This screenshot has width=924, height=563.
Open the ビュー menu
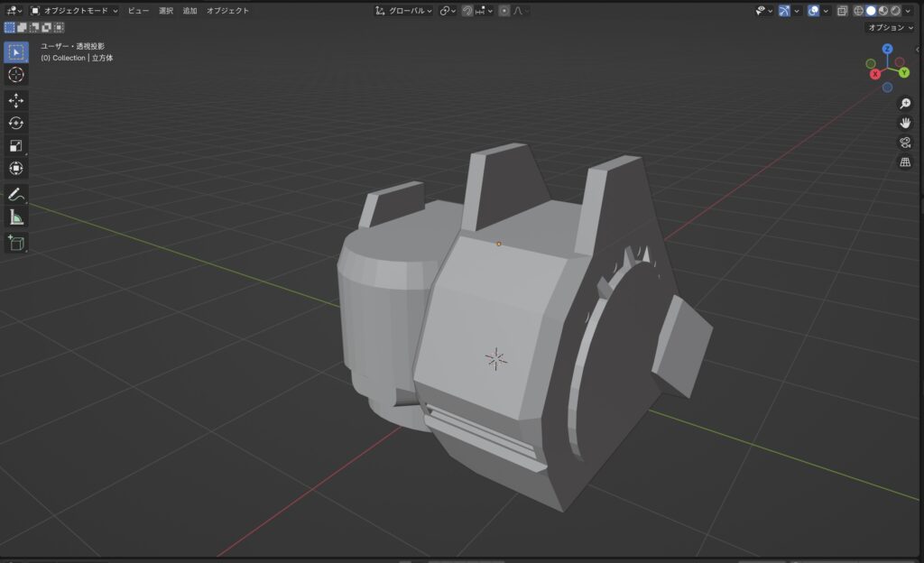(138, 11)
